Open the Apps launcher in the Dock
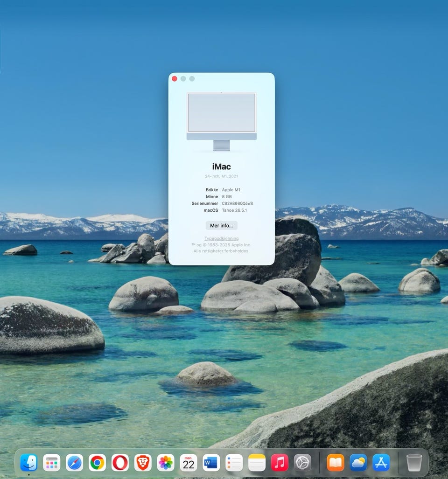This screenshot has height=479, width=448. 52,463
